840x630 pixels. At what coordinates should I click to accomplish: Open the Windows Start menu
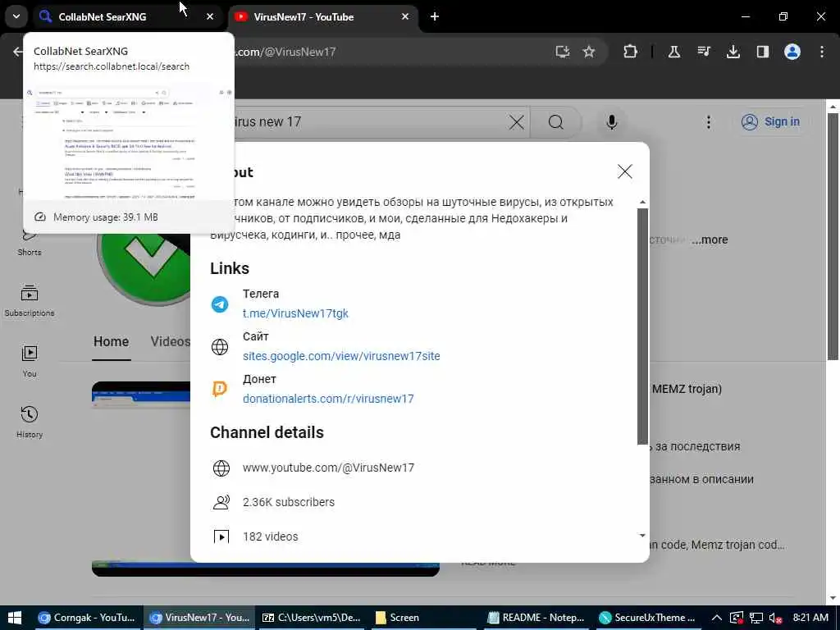[x=15, y=617]
